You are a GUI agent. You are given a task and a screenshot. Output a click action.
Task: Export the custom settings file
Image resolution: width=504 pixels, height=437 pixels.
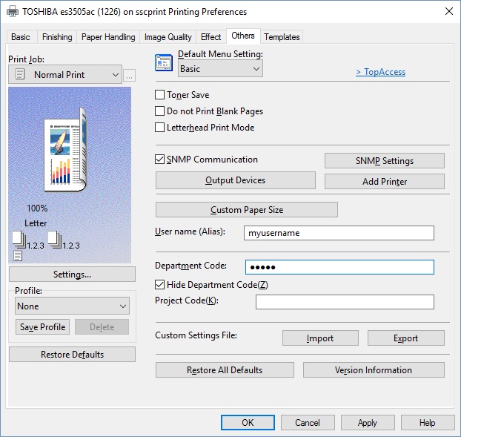click(406, 338)
